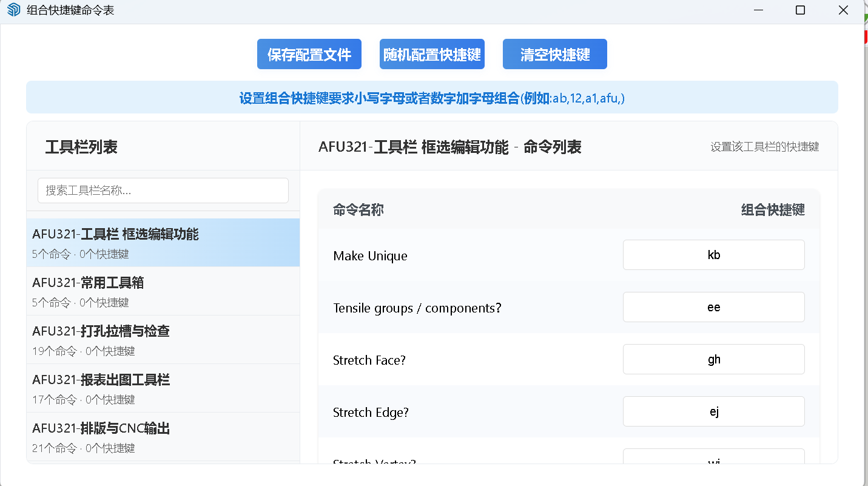Click shortcut field for Tensile groups / components

(x=713, y=307)
